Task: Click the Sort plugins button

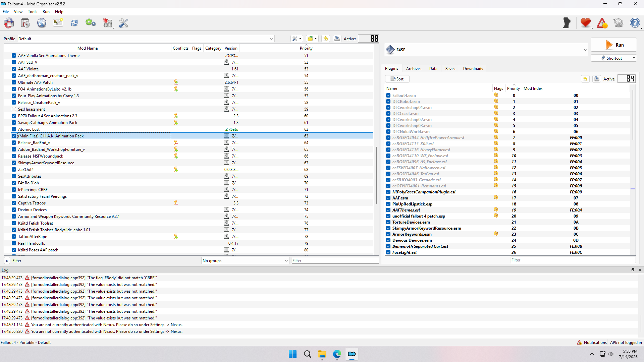Action: click(397, 79)
